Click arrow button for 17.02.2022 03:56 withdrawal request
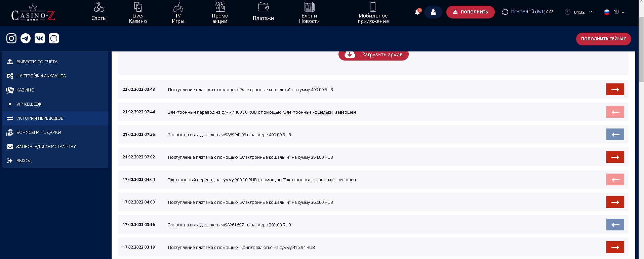644x259 pixels. pos(615,225)
